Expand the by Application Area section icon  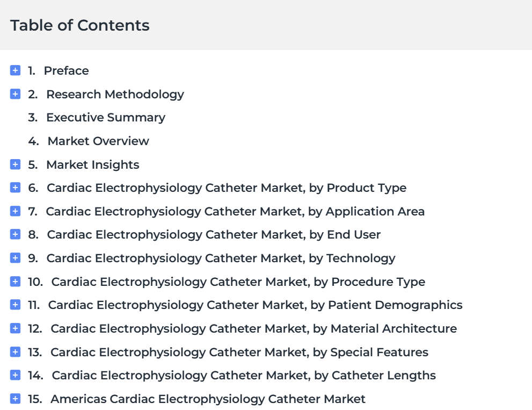[15, 211]
